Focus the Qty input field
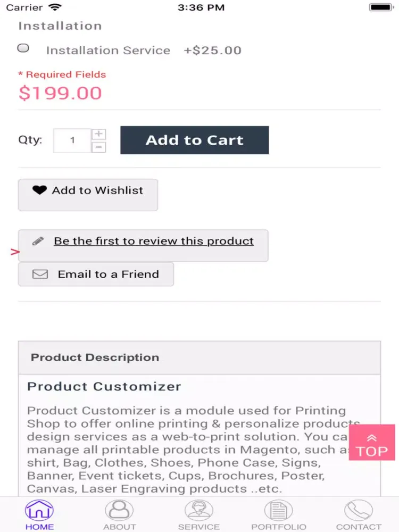The height and width of the screenshot is (532, 399). click(x=72, y=141)
